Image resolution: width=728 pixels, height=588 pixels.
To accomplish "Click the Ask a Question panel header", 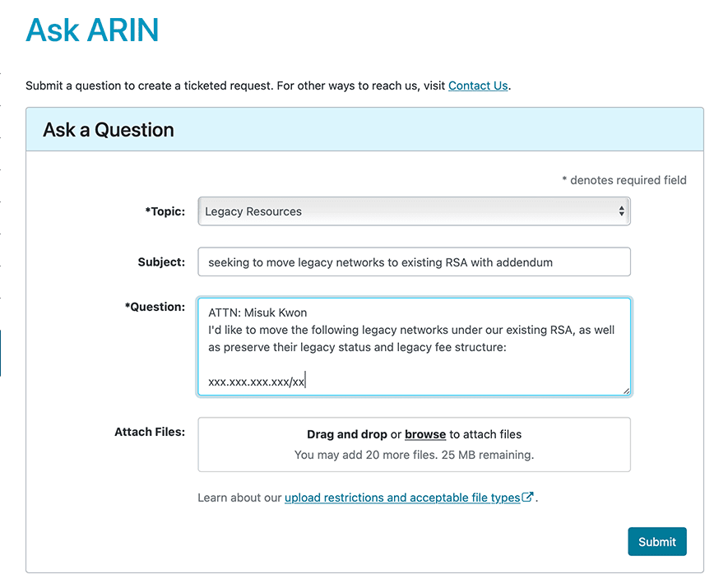I will tap(109, 130).
